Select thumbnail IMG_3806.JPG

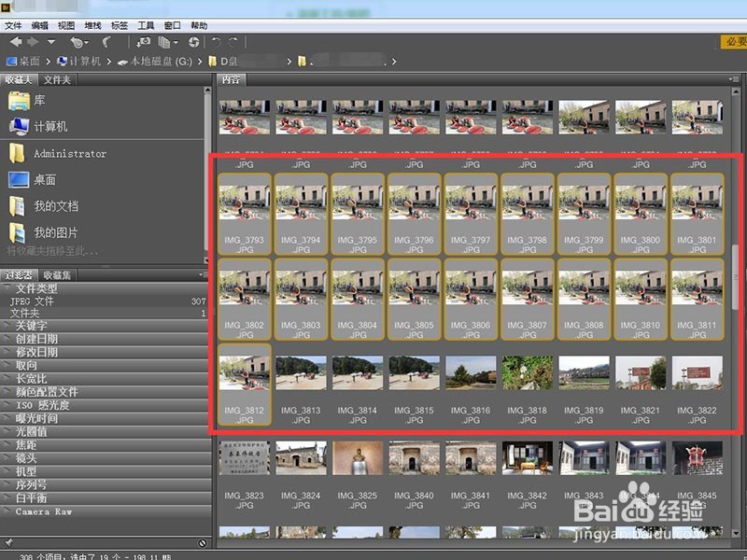pyautogui.click(x=471, y=299)
